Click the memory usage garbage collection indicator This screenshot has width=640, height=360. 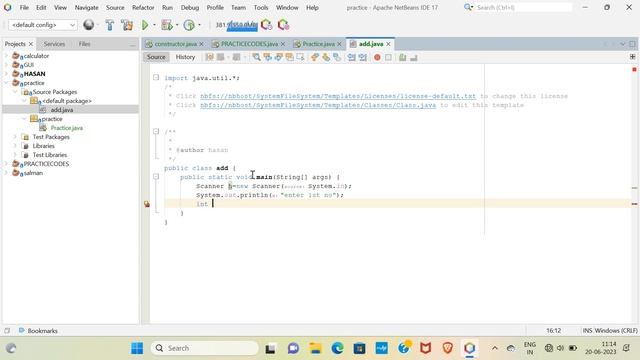pos(237,25)
